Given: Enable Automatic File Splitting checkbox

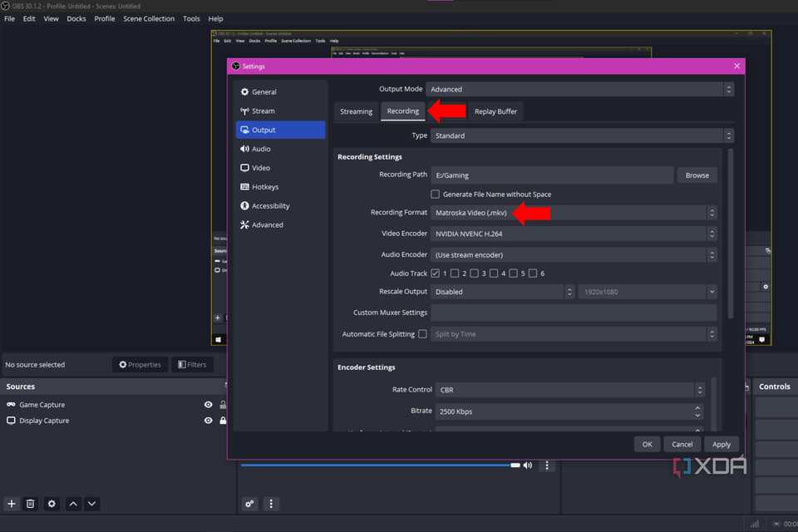Looking at the screenshot, I should pyautogui.click(x=422, y=334).
